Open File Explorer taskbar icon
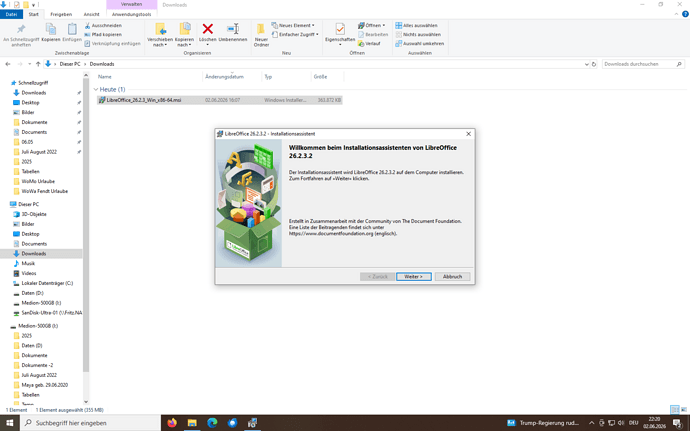690x431 pixels. pos(192,423)
